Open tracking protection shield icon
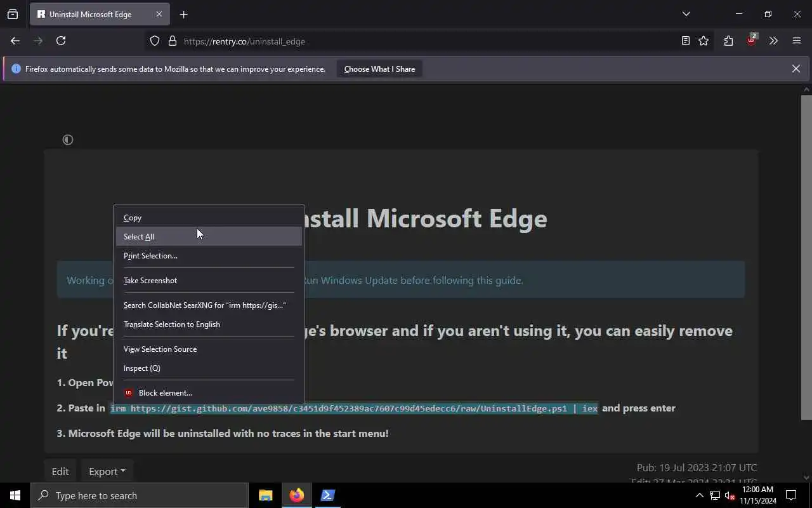Screen dimensions: 812x508 click(x=155, y=41)
